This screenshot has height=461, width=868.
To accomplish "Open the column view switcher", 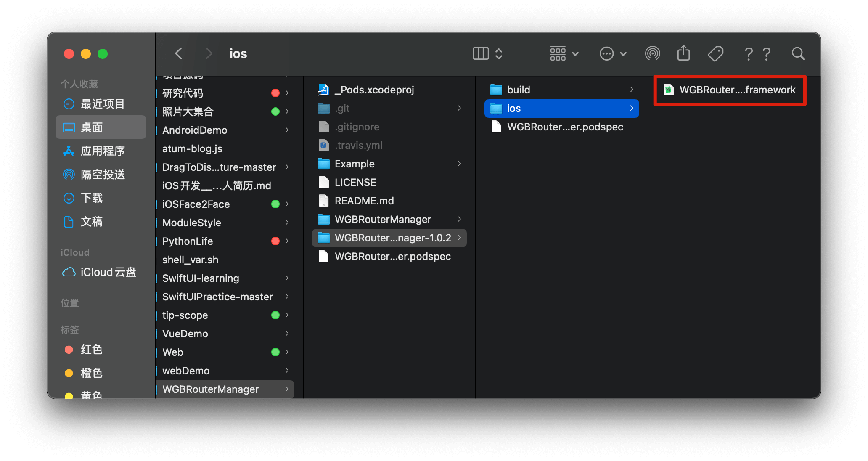I will pyautogui.click(x=487, y=54).
